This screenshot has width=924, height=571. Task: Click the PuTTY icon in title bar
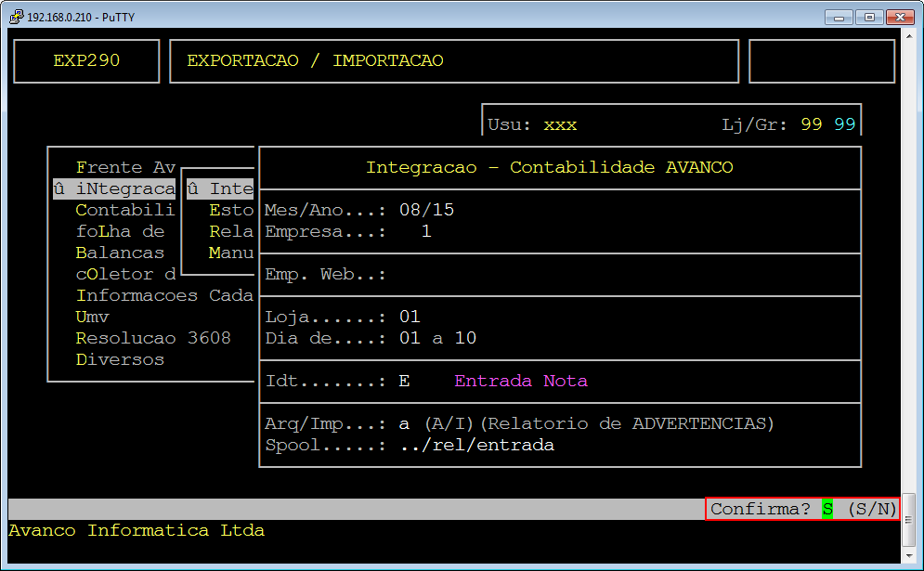click(x=15, y=17)
